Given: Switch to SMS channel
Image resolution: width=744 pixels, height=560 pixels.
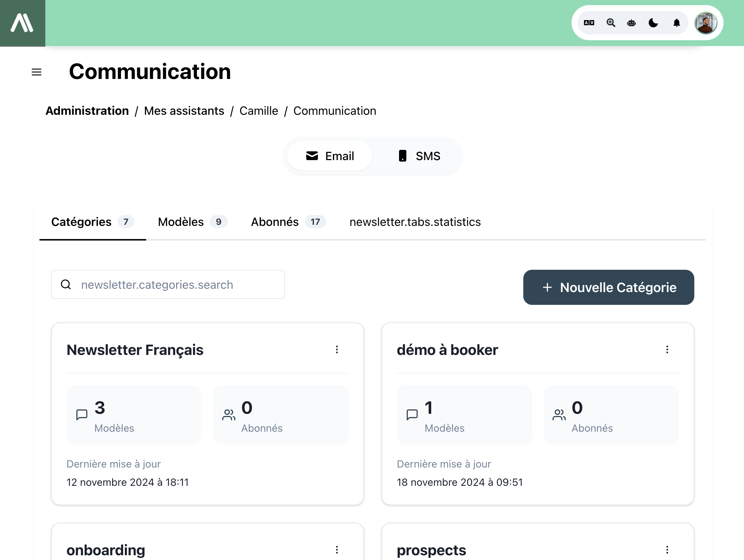Looking at the screenshot, I should click(419, 156).
